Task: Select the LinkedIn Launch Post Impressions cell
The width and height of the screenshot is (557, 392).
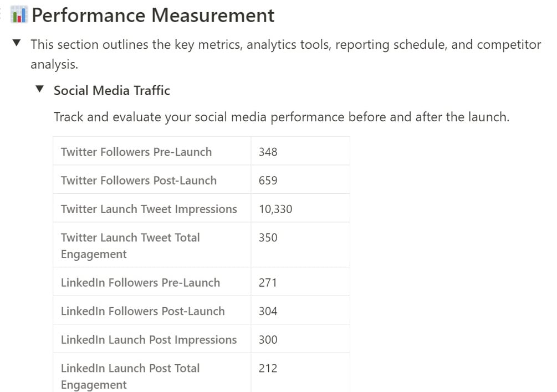Action: pyautogui.click(x=152, y=339)
